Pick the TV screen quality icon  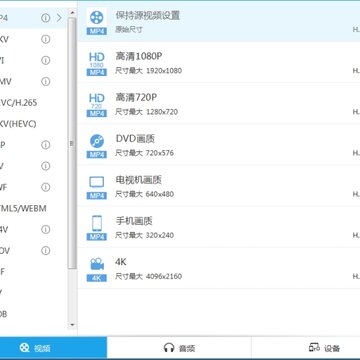[97, 187]
